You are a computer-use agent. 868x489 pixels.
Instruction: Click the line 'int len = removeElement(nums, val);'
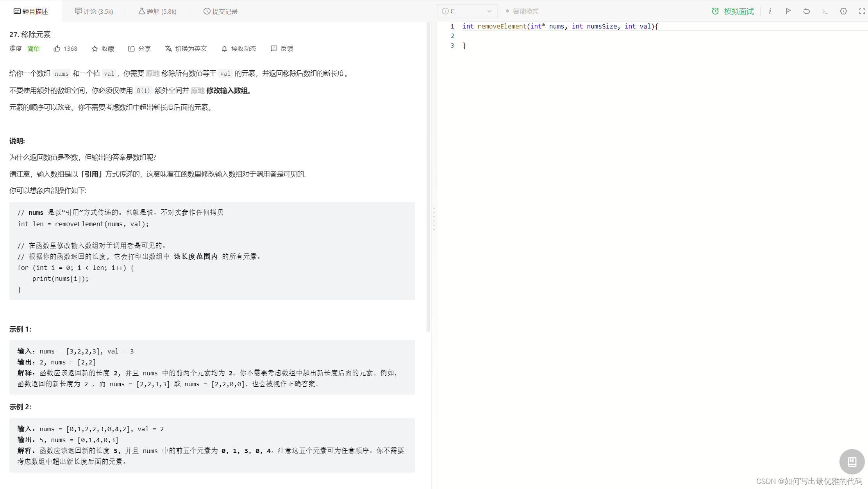click(83, 224)
